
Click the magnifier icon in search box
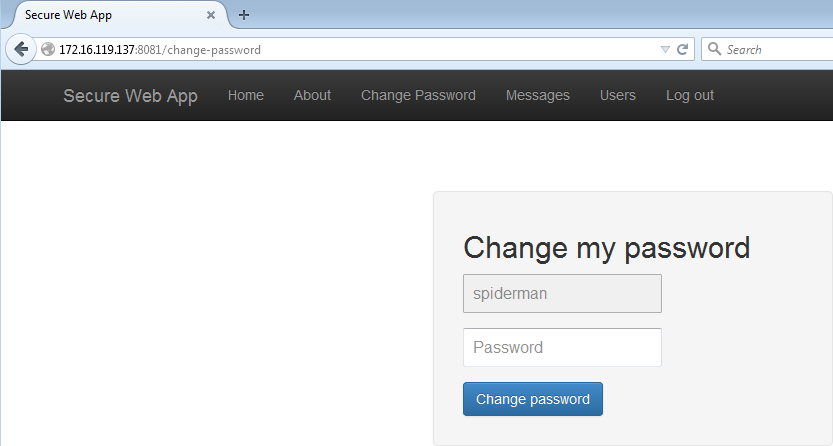pos(715,49)
